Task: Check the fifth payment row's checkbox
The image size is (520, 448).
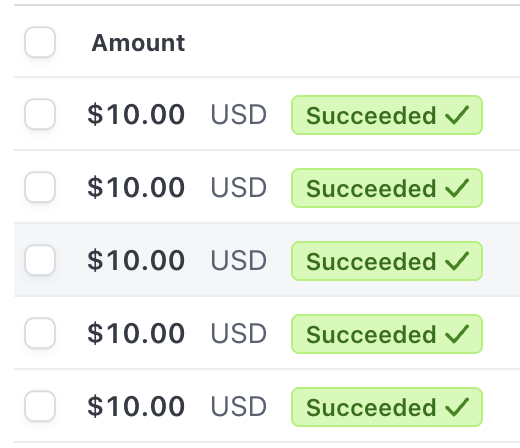Action: pyautogui.click(x=40, y=406)
